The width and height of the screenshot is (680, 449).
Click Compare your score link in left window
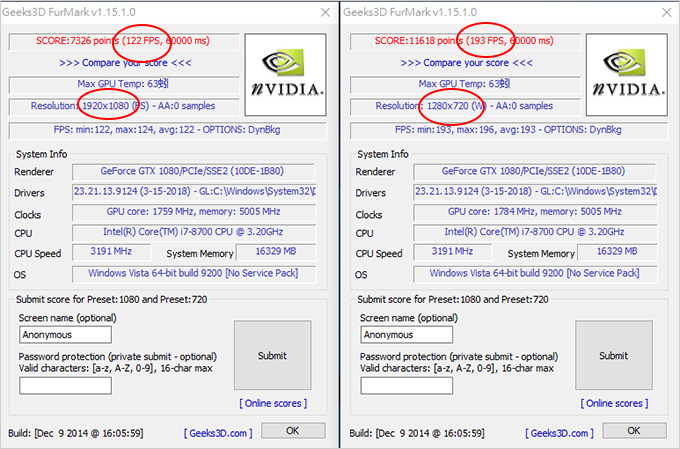pyautogui.click(x=125, y=63)
